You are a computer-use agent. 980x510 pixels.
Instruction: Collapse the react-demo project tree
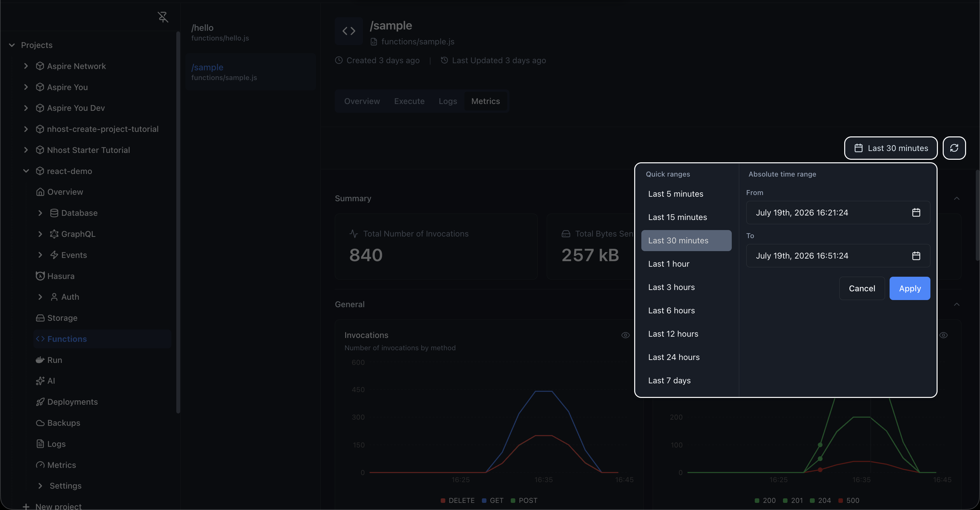coord(26,171)
